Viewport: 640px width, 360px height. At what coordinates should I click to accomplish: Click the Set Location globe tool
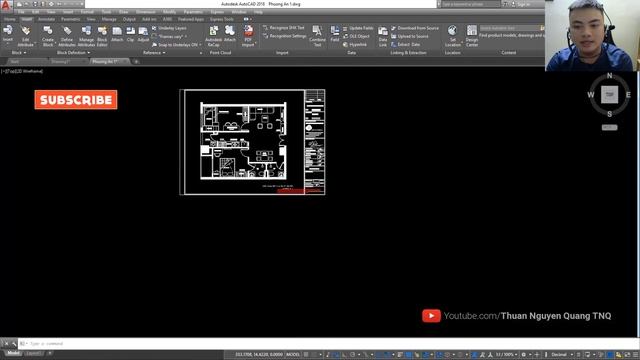click(x=452, y=36)
